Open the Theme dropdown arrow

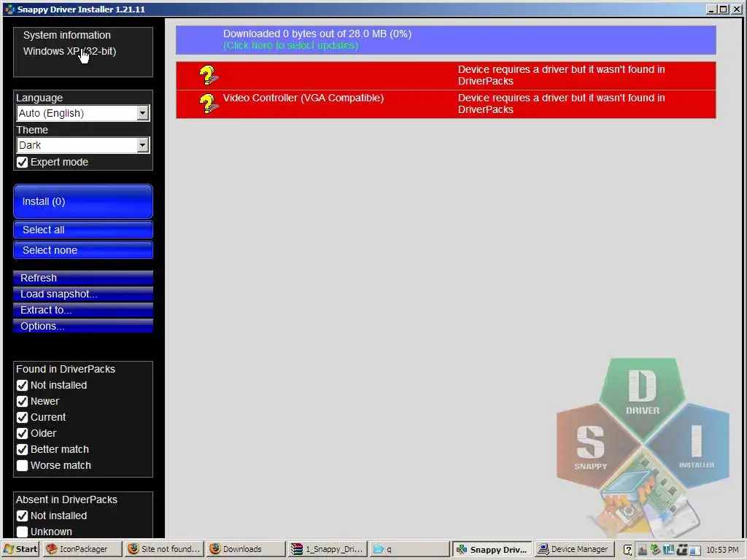click(x=142, y=145)
